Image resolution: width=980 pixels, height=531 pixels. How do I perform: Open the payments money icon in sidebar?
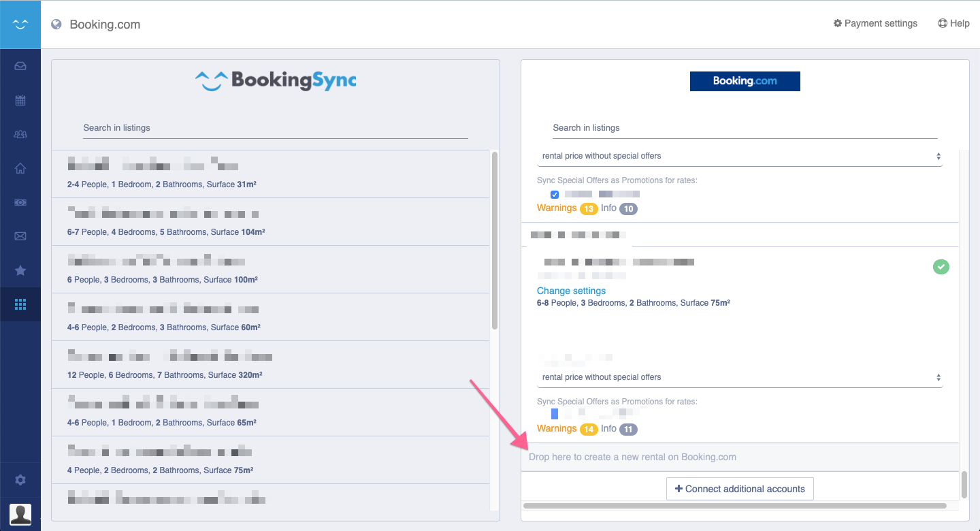coord(20,202)
